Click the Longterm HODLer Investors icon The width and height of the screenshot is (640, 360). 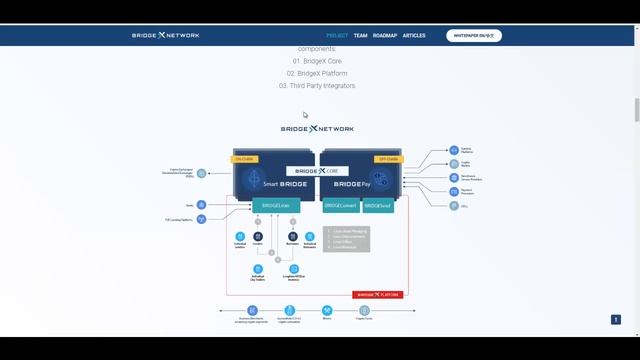click(294, 269)
